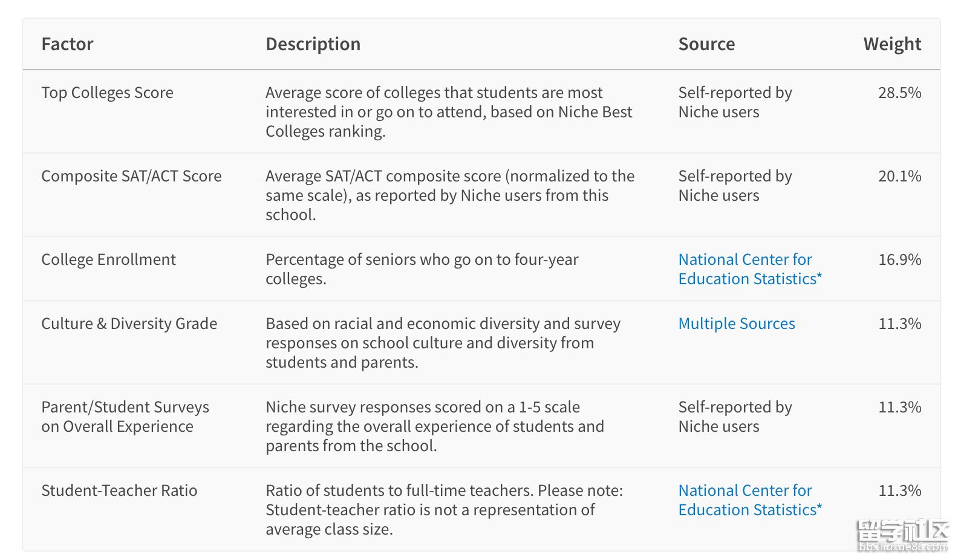
Task: Select Parent/Student Surveys on Overall Experience cell
Action: click(x=125, y=417)
